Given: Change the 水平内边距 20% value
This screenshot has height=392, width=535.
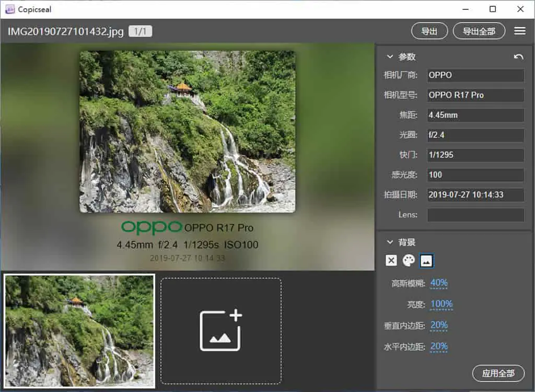Looking at the screenshot, I should 439,346.
